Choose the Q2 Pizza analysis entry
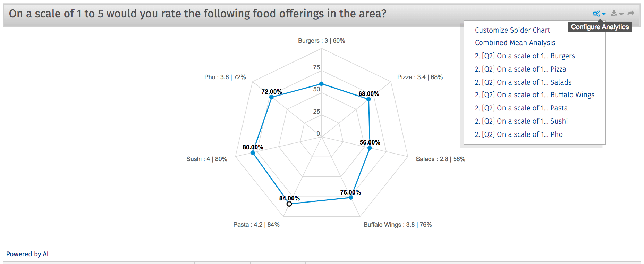This screenshot has height=264, width=644. click(x=520, y=69)
